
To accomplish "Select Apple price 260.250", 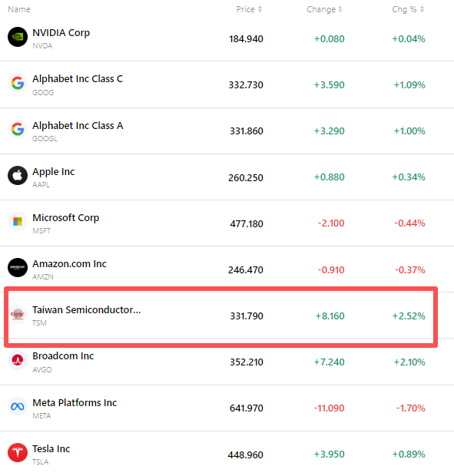I will (x=246, y=177).
